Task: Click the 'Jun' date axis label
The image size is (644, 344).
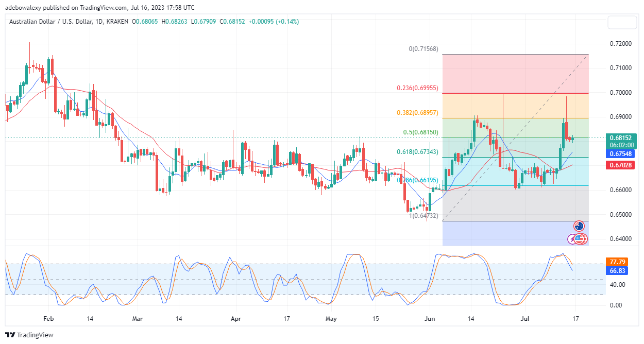Action: click(430, 319)
